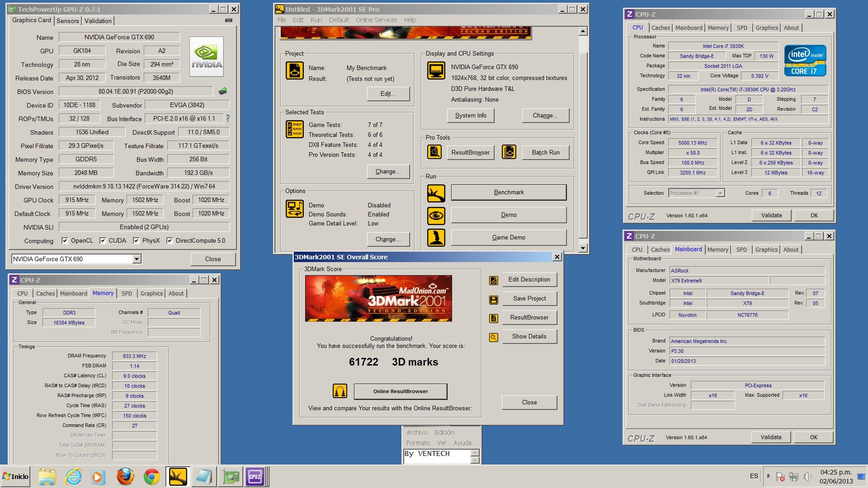The height and width of the screenshot is (488, 868).
Task: Click the Batch Run icon in Pro Tools
Action: (509, 152)
